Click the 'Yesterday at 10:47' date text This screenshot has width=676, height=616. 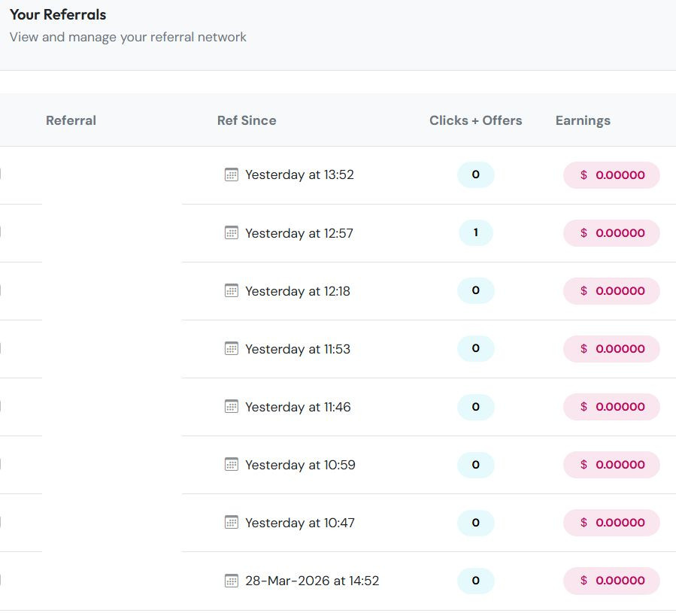click(x=300, y=523)
